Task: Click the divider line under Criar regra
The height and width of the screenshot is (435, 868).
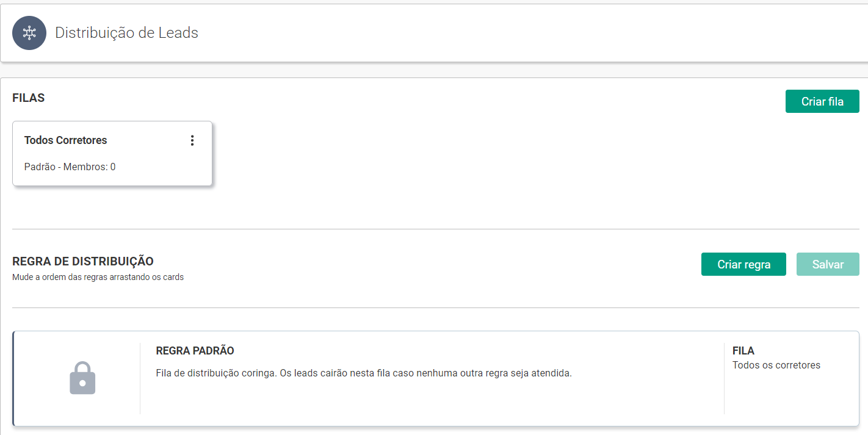Action: (x=435, y=307)
